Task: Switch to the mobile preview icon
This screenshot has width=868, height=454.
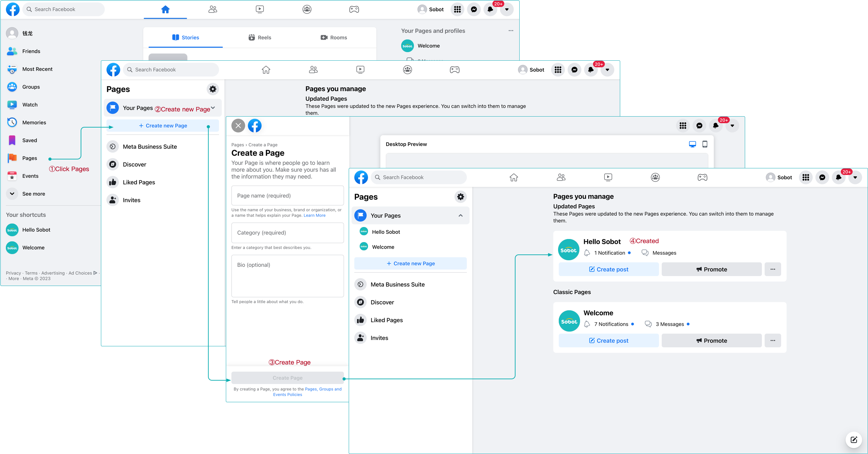Action: [x=705, y=144]
